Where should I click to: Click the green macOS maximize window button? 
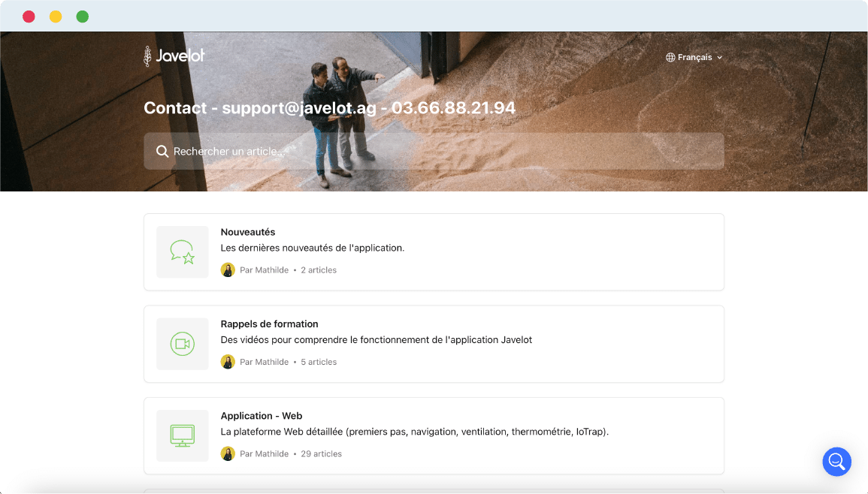tap(83, 17)
